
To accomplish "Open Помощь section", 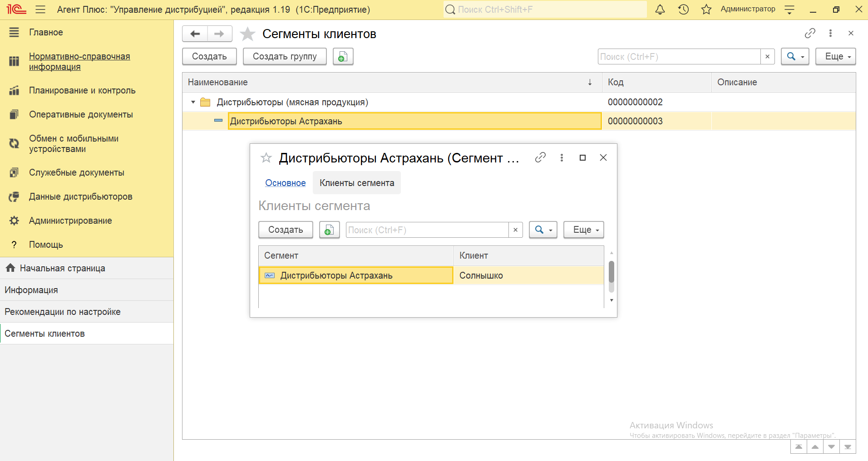I will click(46, 245).
